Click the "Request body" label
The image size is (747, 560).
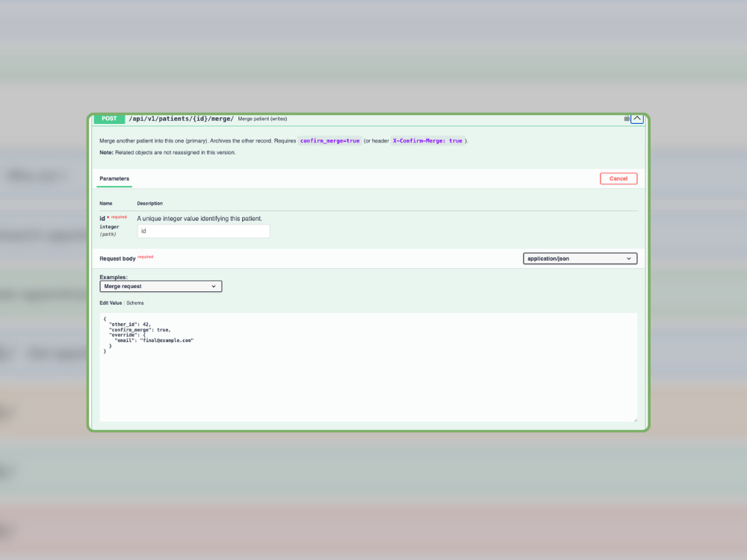point(117,258)
